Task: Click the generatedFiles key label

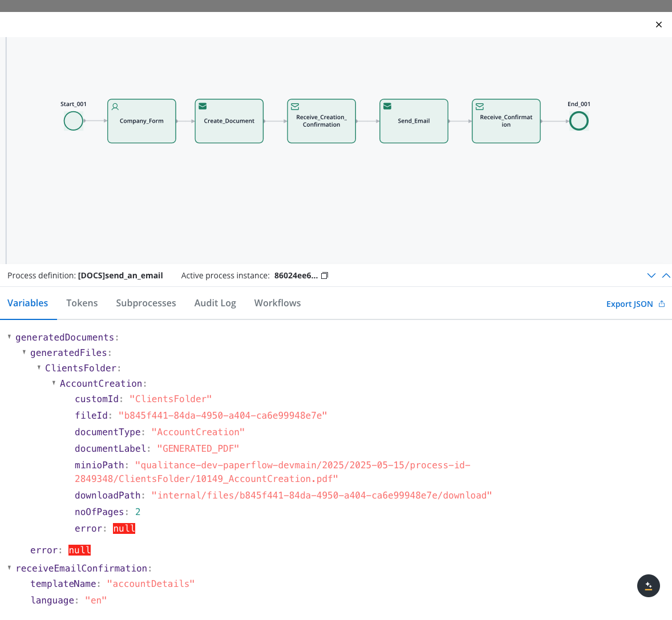Action: pyautogui.click(x=68, y=352)
